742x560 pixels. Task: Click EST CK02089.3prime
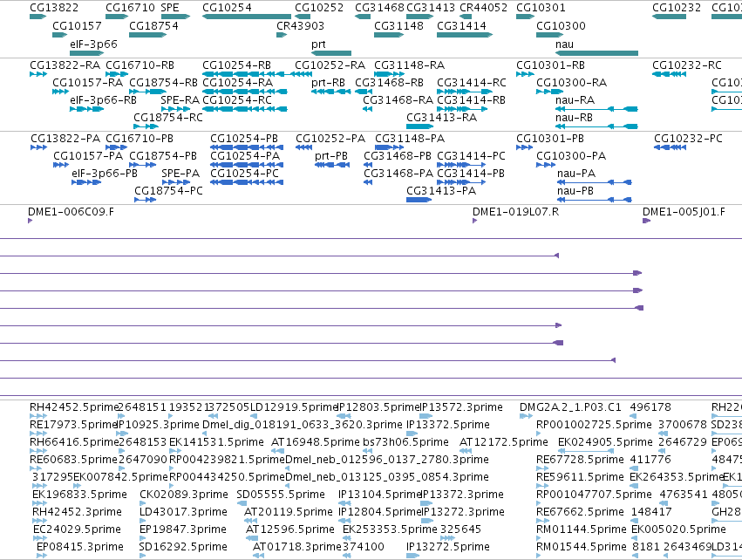point(184,495)
